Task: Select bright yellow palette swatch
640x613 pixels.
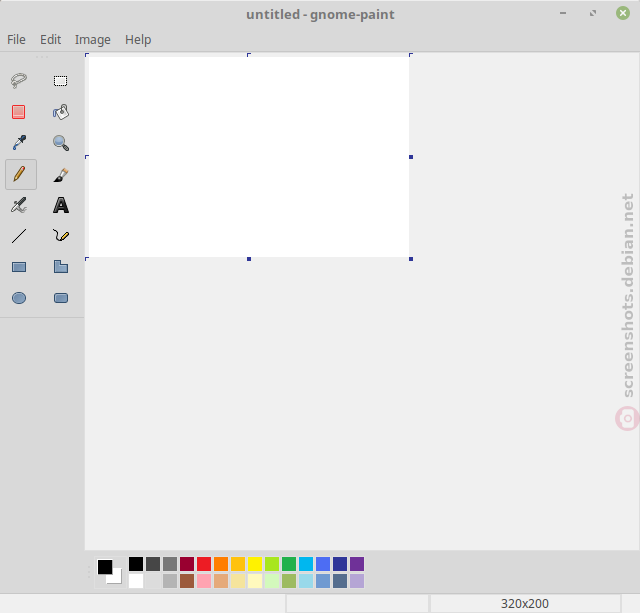Action: 255,564
